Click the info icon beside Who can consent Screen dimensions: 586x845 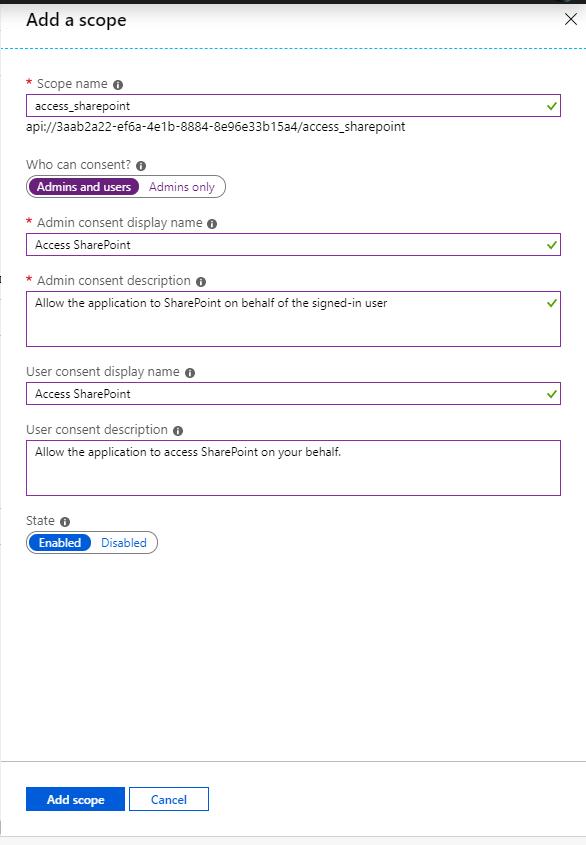[141, 165]
